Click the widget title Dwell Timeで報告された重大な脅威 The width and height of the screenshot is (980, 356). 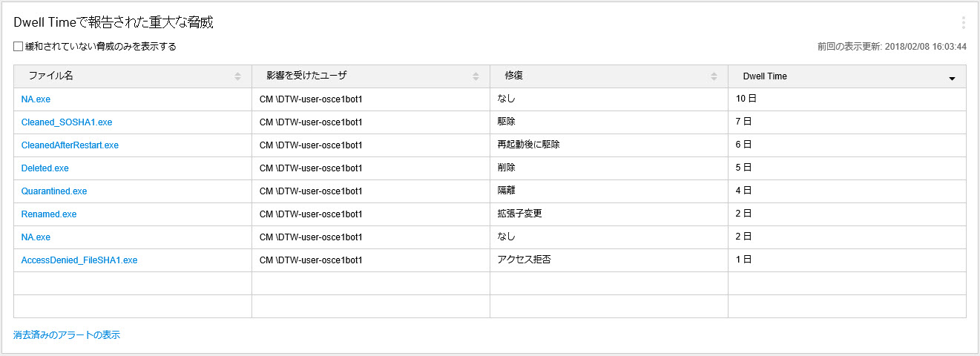click(114, 23)
